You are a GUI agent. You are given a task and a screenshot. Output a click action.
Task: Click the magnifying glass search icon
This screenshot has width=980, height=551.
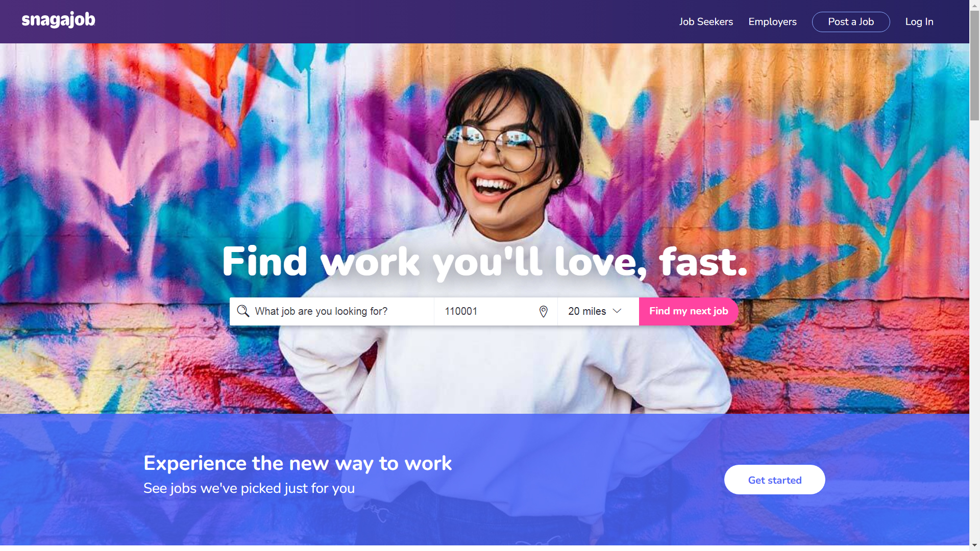tap(243, 311)
